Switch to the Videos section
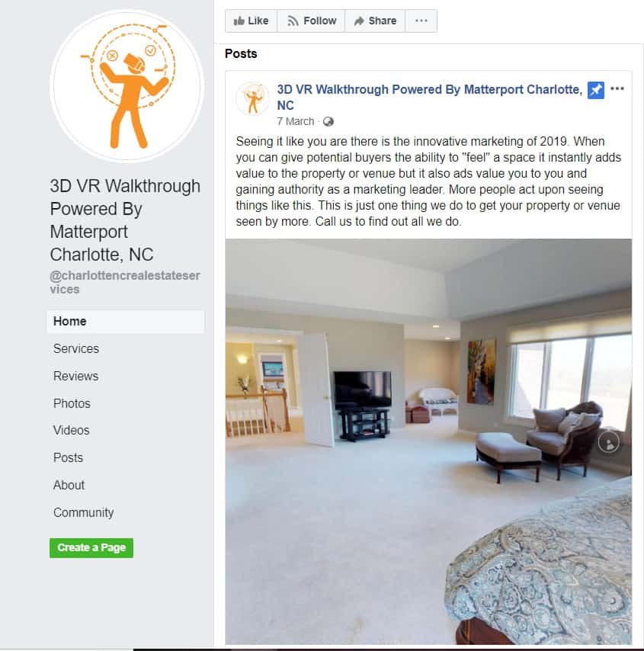This screenshot has height=651, width=644. (x=72, y=431)
